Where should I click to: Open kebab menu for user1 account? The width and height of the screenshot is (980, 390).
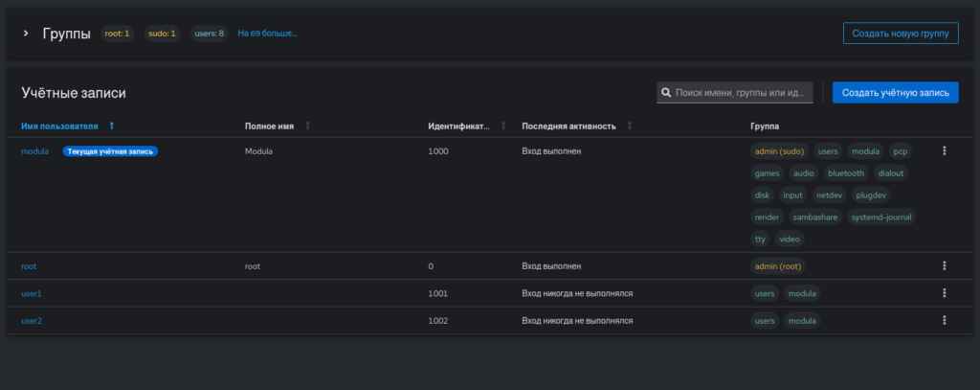944,293
